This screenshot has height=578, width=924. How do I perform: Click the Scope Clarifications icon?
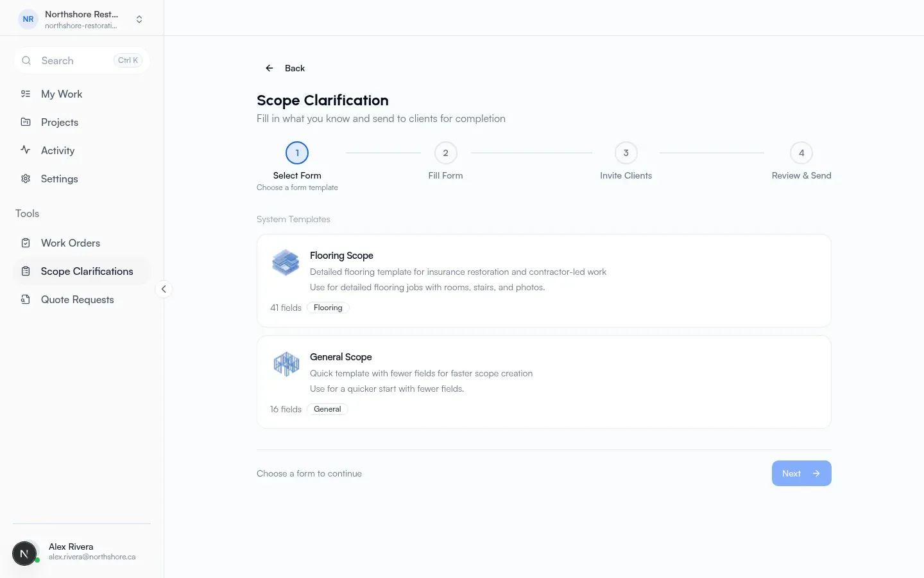26,271
